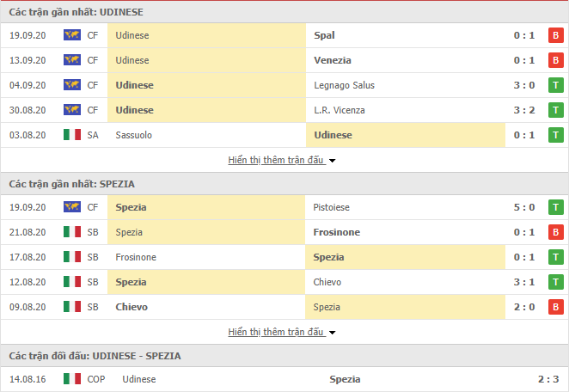The image size is (569, 392).
Task: Click world flag icon in Udinese–Venezia row
Action: (72, 60)
